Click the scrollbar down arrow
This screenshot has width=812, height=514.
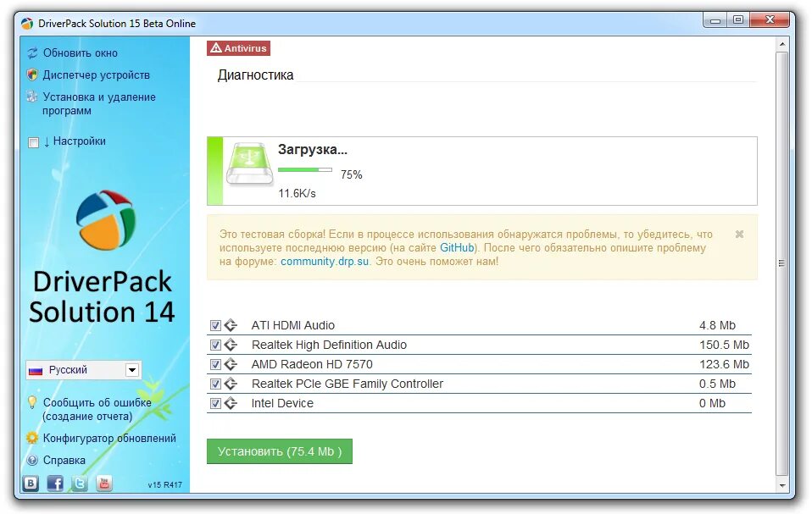coord(782,485)
